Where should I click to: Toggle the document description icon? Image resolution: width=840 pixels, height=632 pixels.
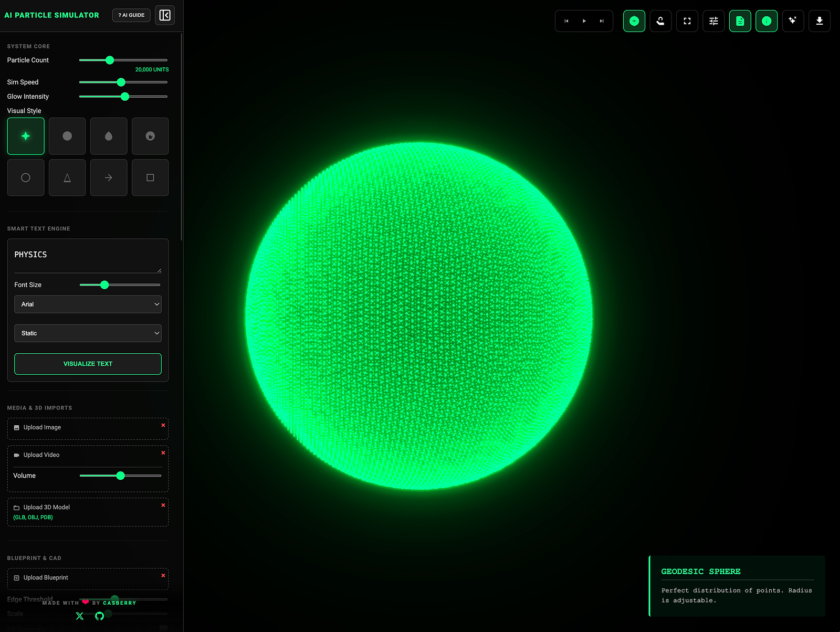pos(740,21)
